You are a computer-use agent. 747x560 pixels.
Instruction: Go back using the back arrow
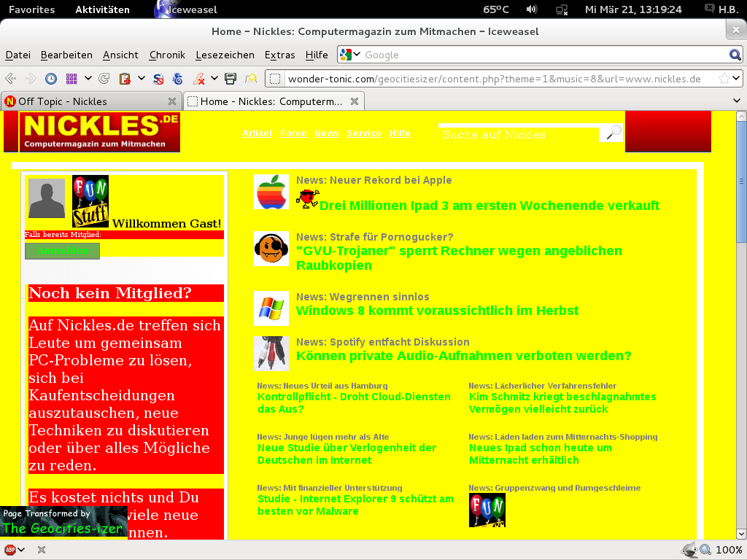pyautogui.click(x=10, y=79)
